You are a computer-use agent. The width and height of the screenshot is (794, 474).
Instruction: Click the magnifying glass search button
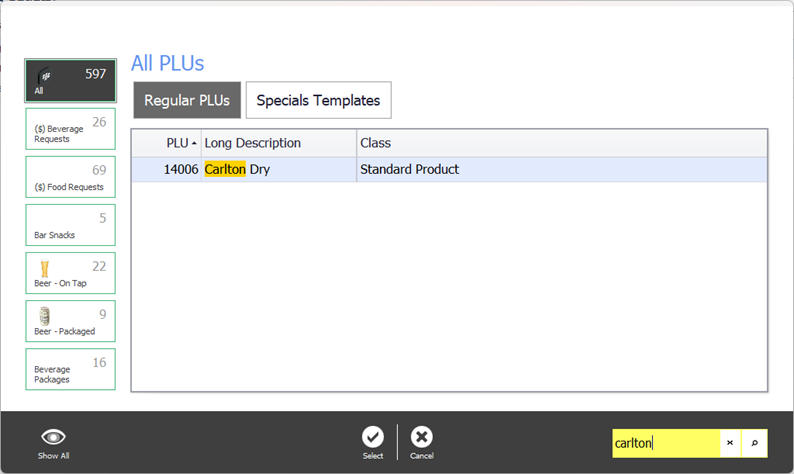[755, 443]
